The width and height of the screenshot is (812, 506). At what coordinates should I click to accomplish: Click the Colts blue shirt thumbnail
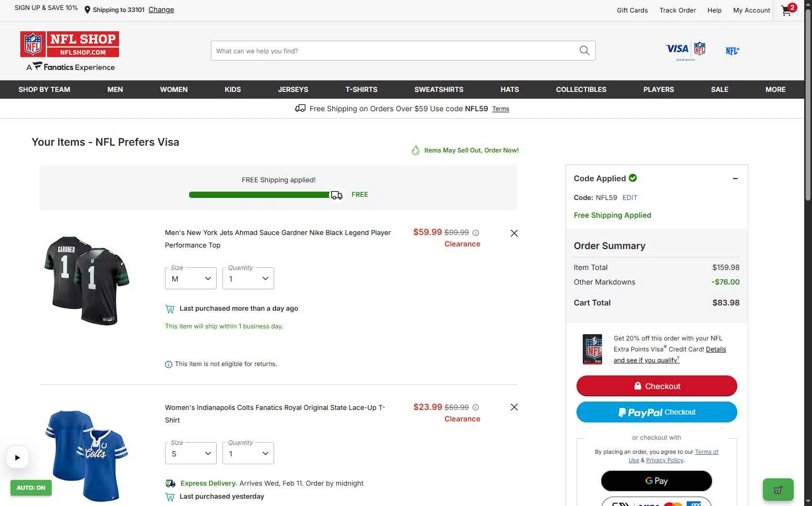click(87, 455)
